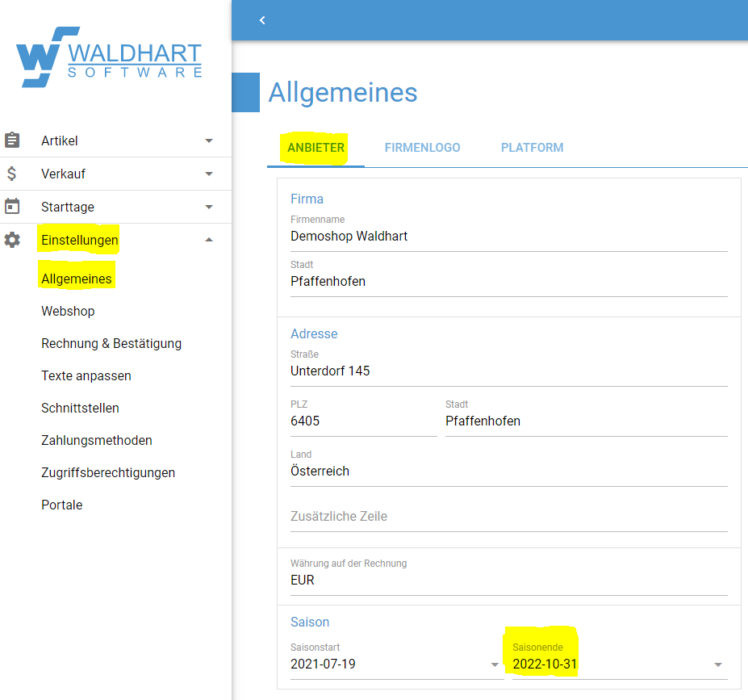Click the Firmenname input field
The height and width of the screenshot is (700, 748).
(x=508, y=237)
